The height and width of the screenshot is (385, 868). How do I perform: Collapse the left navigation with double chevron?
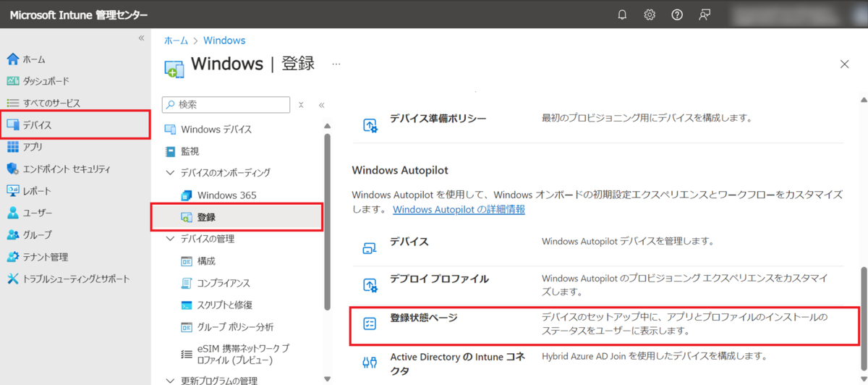pos(141,38)
